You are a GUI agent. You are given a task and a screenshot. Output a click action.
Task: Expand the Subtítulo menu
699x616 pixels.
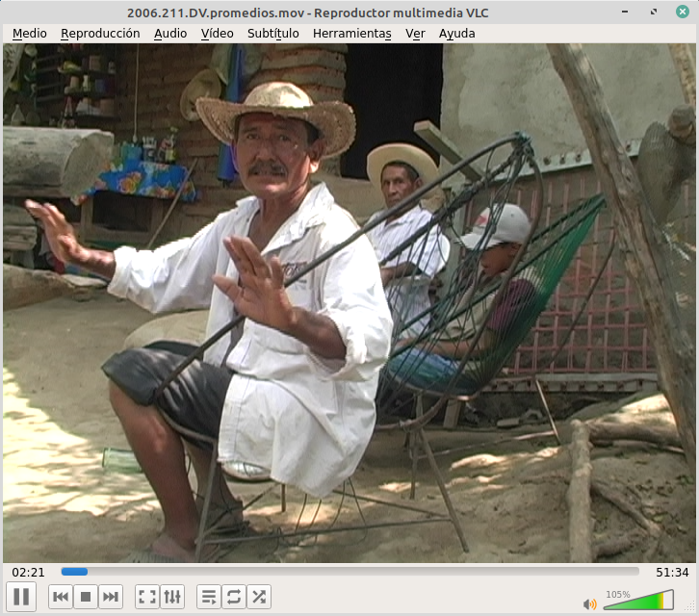(273, 33)
